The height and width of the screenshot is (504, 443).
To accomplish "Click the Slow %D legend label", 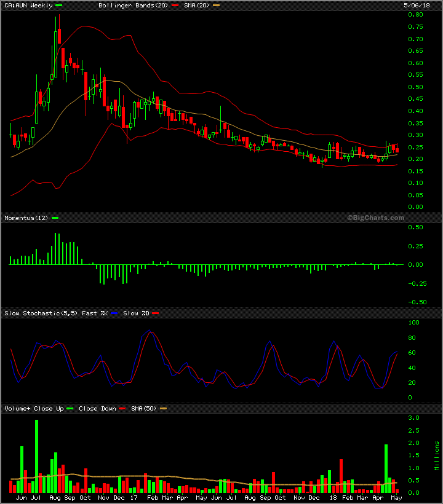I will coord(136,313).
